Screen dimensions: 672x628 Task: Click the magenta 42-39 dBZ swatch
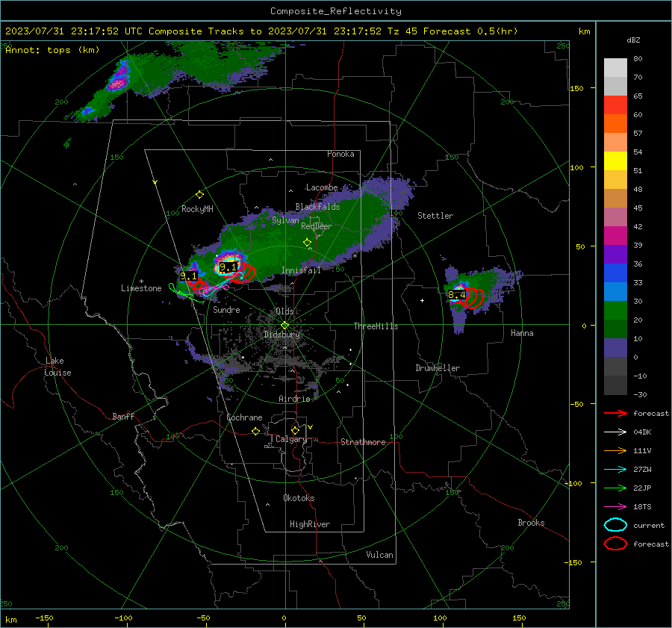click(615, 236)
